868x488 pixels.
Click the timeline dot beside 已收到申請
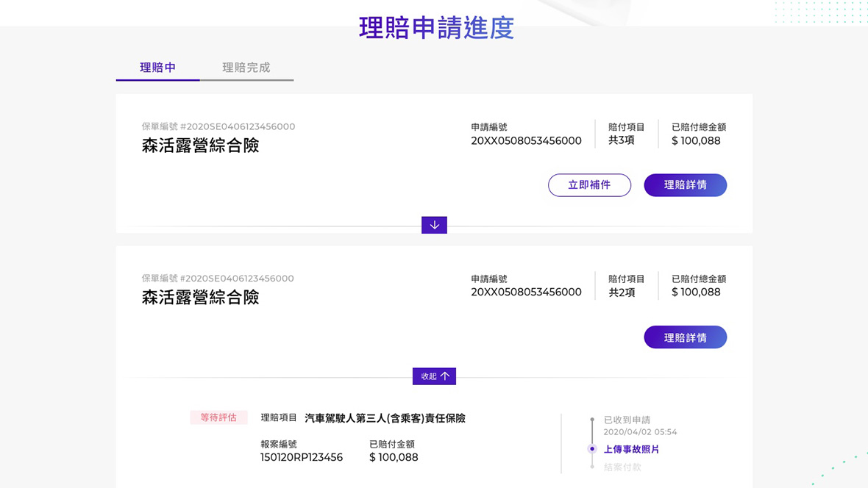[592, 420]
